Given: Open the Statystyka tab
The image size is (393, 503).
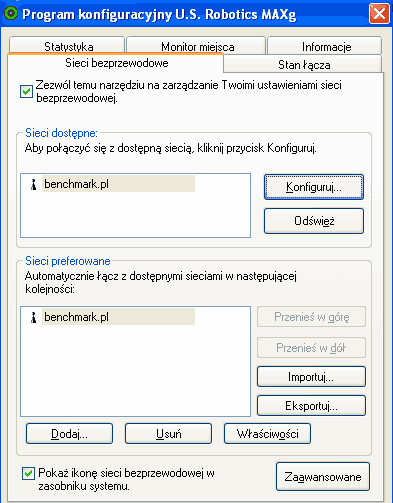Looking at the screenshot, I should click(67, 46).
